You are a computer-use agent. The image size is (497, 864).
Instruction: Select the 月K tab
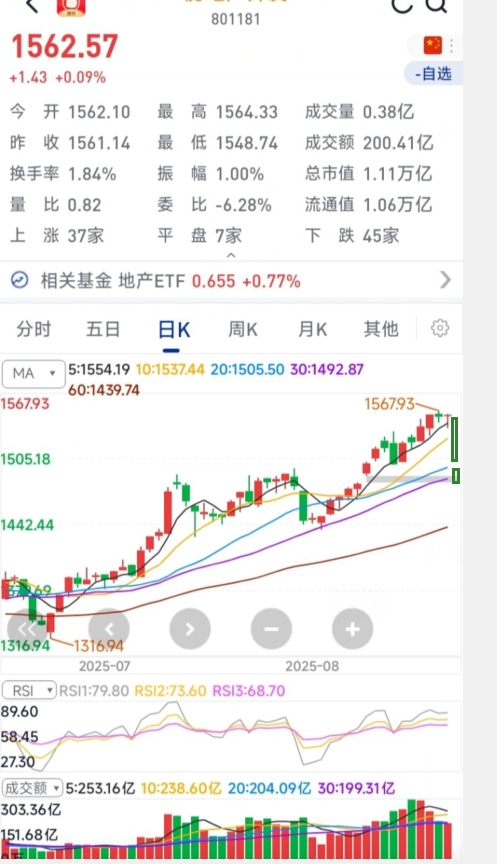click(312, 330)
